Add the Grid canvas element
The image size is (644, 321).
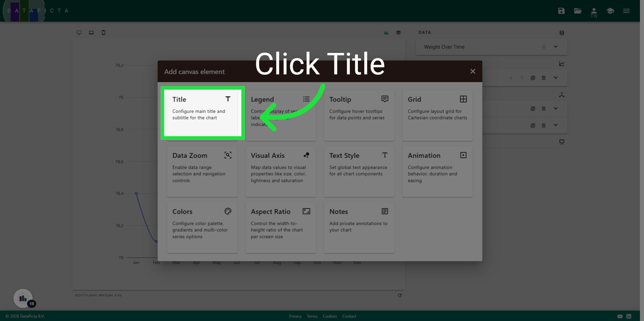(x=438, y=115)
